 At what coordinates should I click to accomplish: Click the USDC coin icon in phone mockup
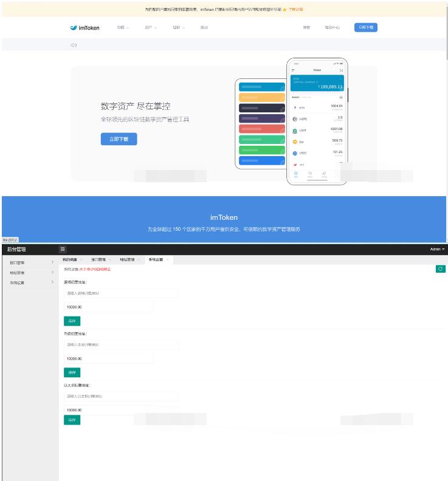295,153
